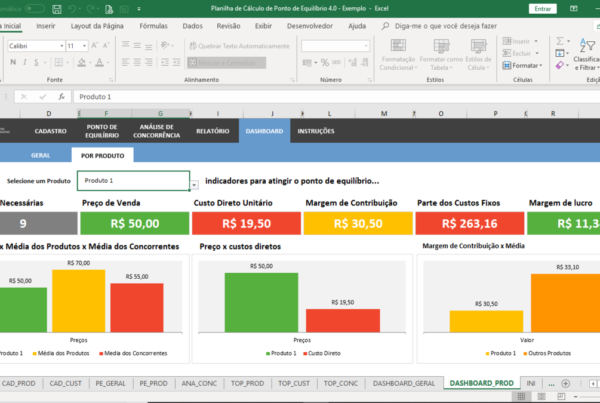600x403 pixels.
Task: Open customize quick access toolbar arrow
Action: coord(139,9)
